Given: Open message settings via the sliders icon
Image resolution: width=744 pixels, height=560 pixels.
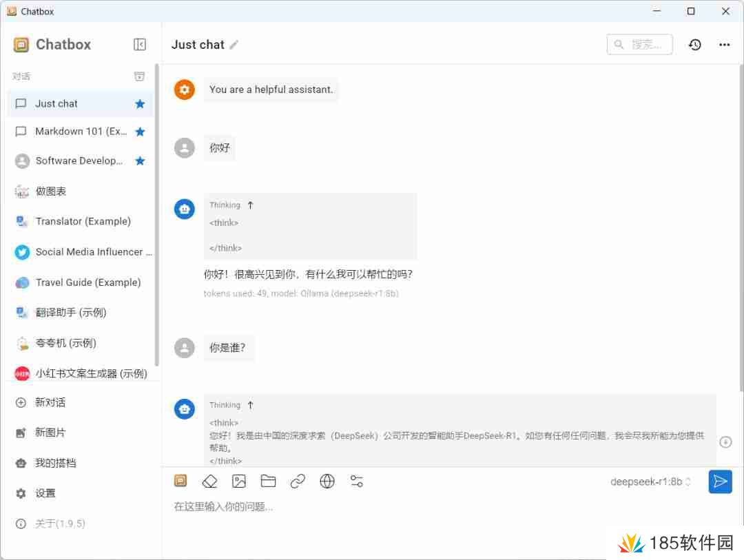Looking at the screenshot, I should (x=356, y=481).
